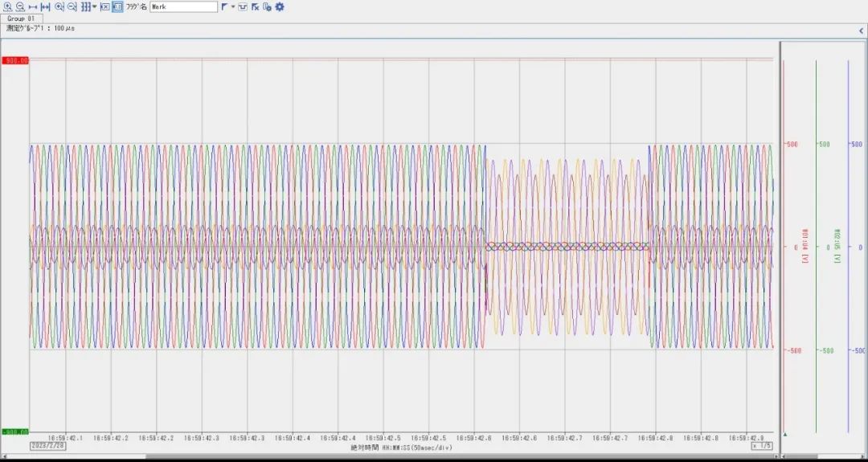This screenshot has height=462, width=868.
Task: Click the pulse waveform icon in toolbar
Action: click(243, 6)
